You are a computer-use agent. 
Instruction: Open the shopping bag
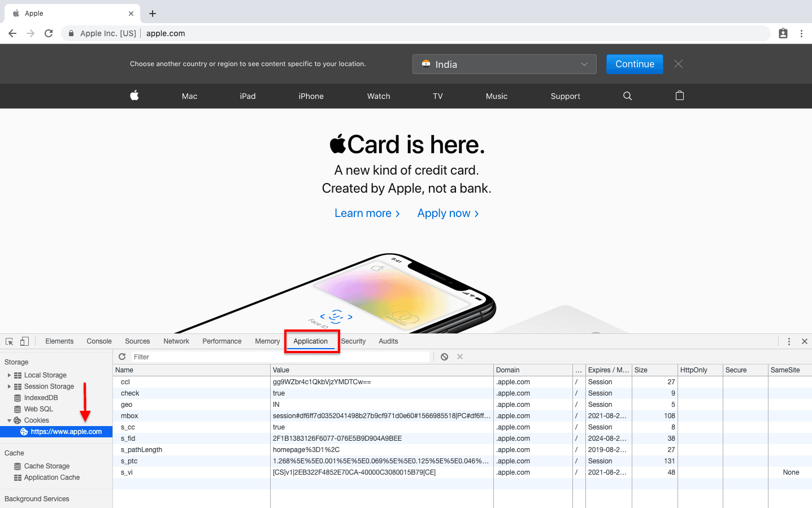pos(680,95)
